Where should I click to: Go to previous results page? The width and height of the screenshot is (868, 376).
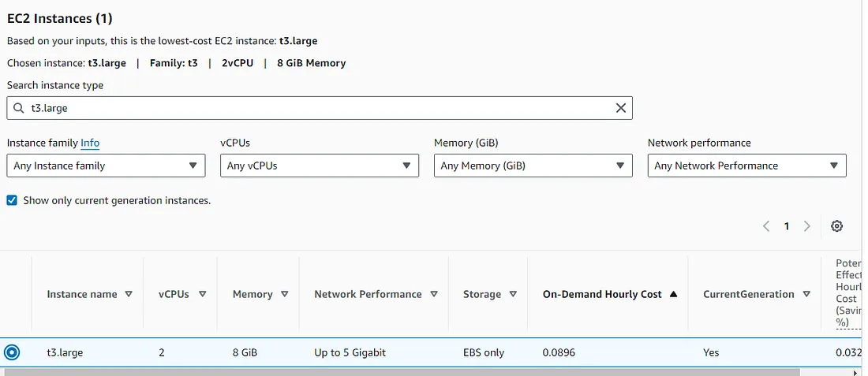(x=766, y=226)
